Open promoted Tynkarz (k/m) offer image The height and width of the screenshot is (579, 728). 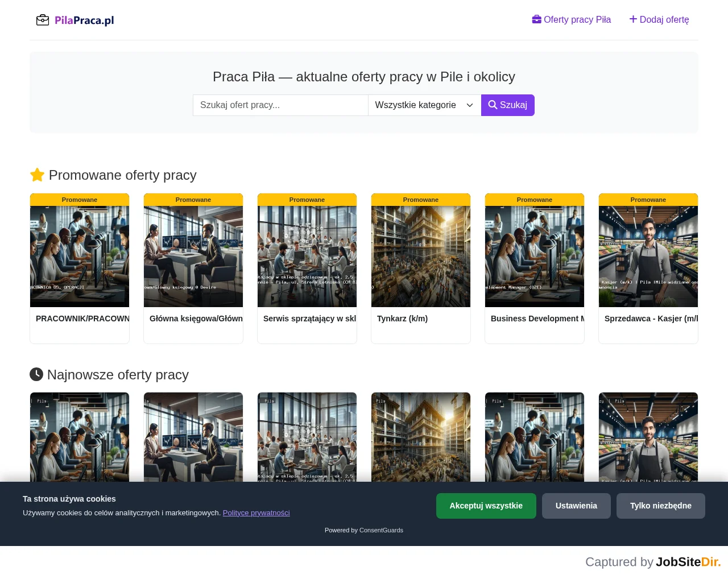[x=421, y=257]
